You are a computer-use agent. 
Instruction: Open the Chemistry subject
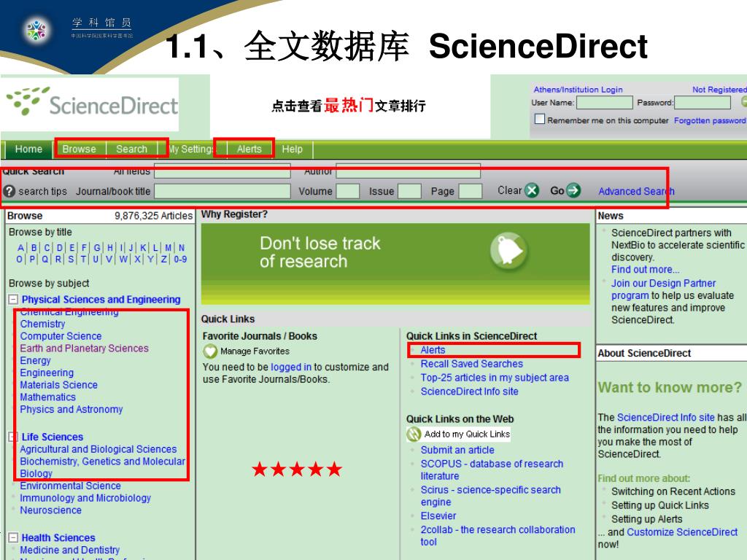click(42, 324)
